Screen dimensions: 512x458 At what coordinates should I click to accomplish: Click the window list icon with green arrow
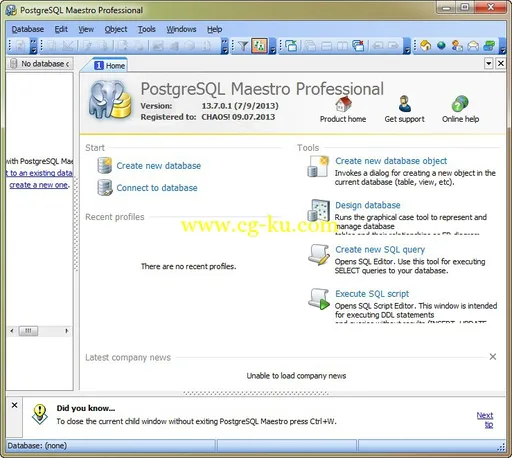pyautogui.click(x=291, y=46)
